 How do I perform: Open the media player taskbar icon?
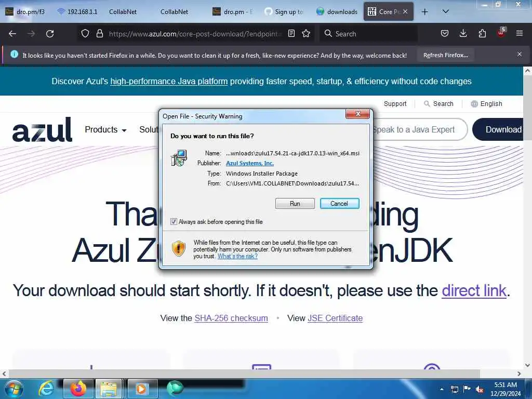(142, 389)
